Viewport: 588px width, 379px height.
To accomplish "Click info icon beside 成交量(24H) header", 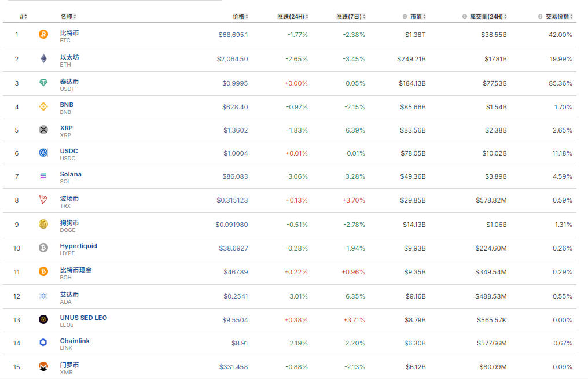I will coord(465,16).
